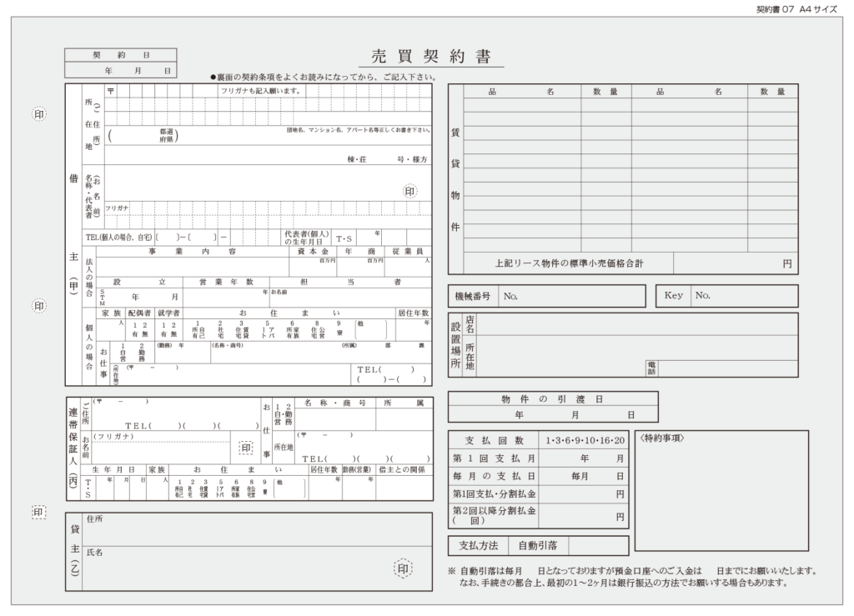Click the 自動引落 payment method cell
The image size is (854, 616).
coord(537,546)
